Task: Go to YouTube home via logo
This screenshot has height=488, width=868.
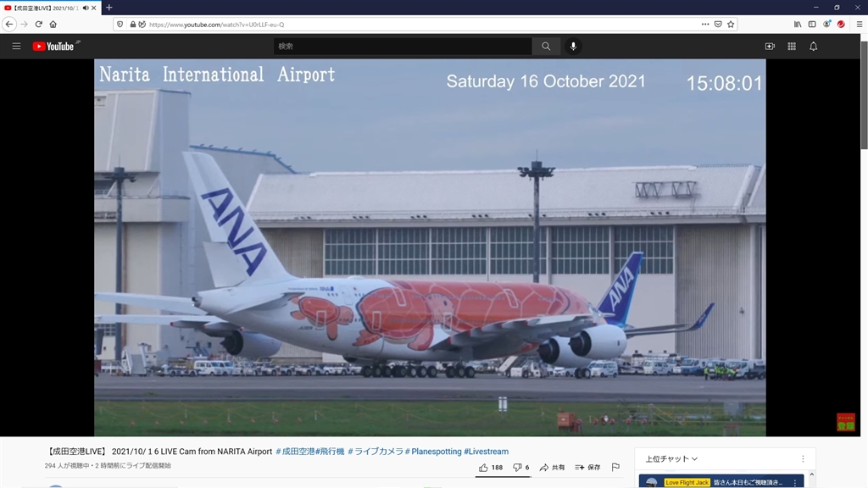Action: pos(53,47)
